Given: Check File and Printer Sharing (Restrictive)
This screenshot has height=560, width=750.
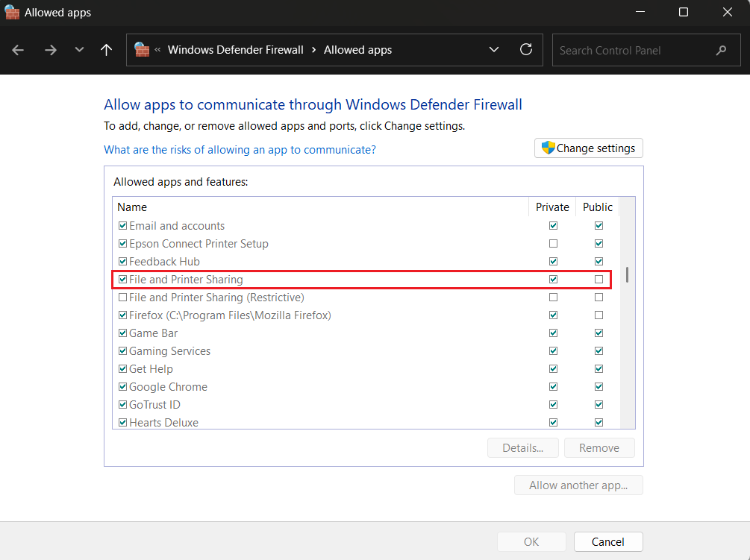Looking at the screenshot, I should pos(122,298).
